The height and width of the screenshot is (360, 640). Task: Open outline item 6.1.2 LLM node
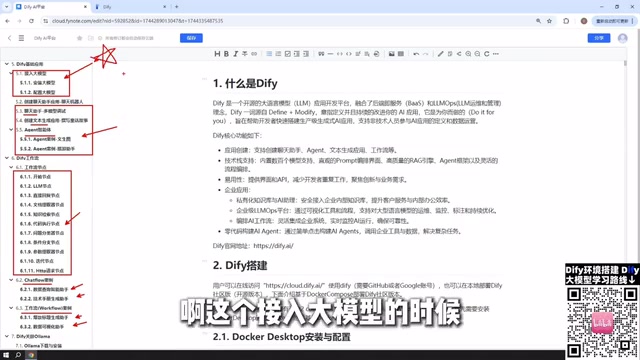36,186
